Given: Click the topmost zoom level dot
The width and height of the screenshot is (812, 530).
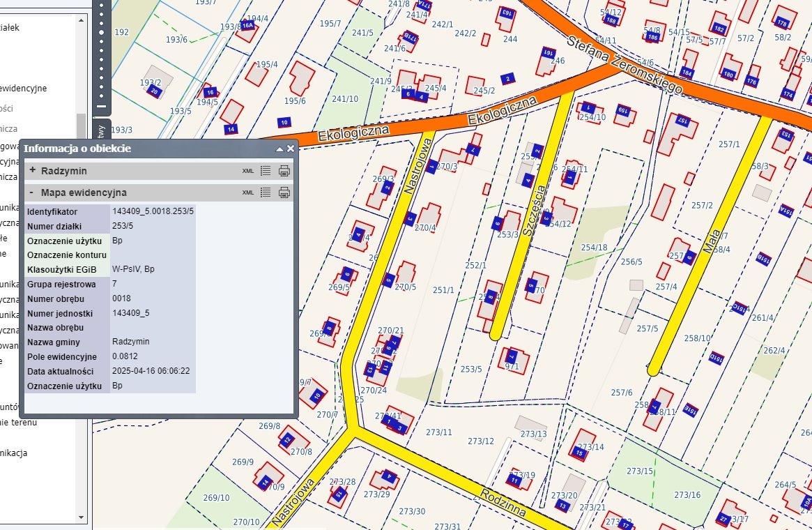Looking at the screenshot, I should pyautogui.click(x=102, y=3).
